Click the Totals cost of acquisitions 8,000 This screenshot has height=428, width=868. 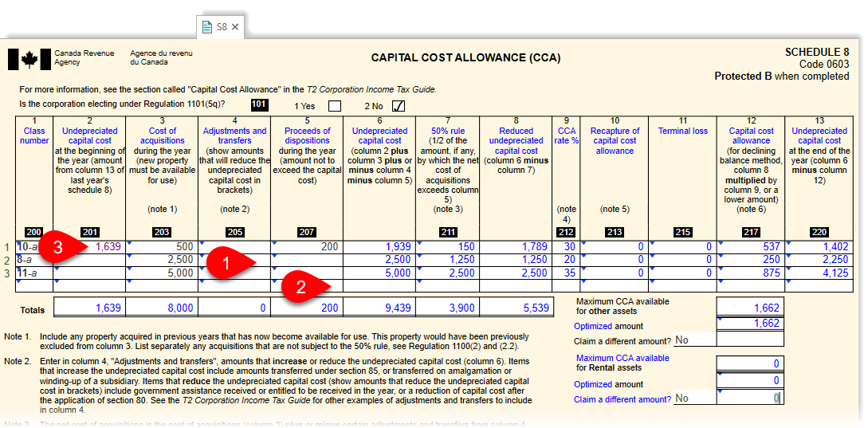pyautogui.click(x=162, y=308)
